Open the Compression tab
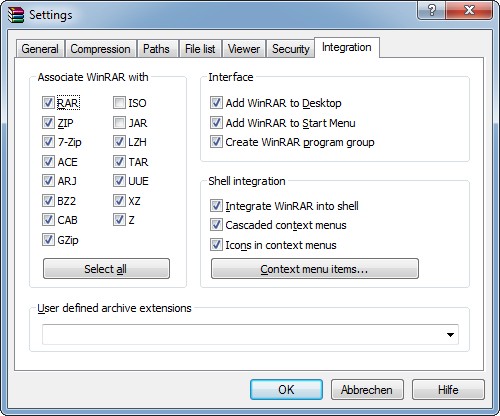Screen dimensions: 500x416 [x=100, y=49]
